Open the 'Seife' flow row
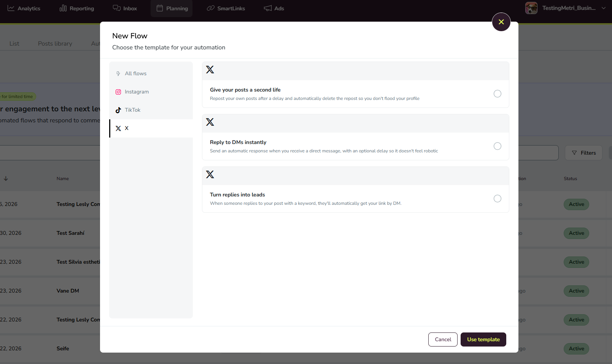The width and height of the screenshot is (612, 364). tap(63, 349)
